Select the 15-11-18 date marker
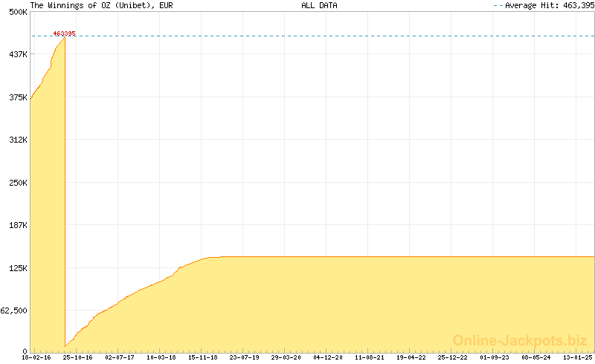Screen dimensions: 595x364 click(x=202, y=357)
